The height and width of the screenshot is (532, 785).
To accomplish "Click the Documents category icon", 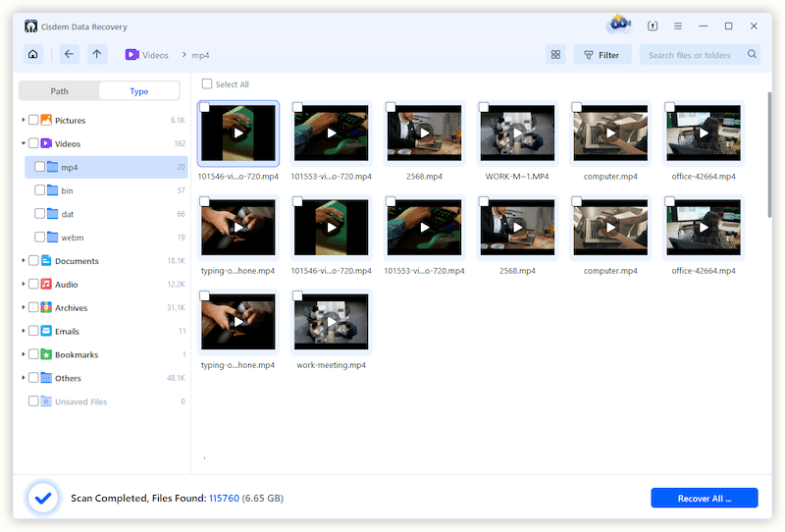I will (46, 260).
